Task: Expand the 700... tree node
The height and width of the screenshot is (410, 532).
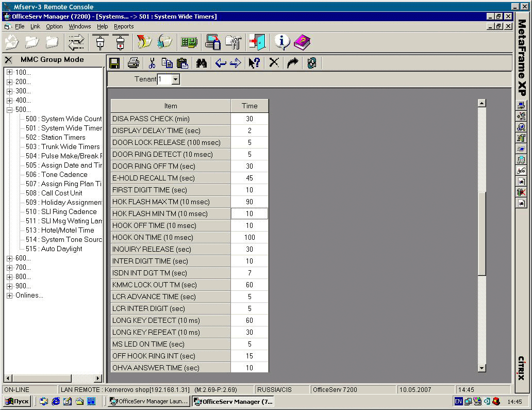Action: [9, 268]
